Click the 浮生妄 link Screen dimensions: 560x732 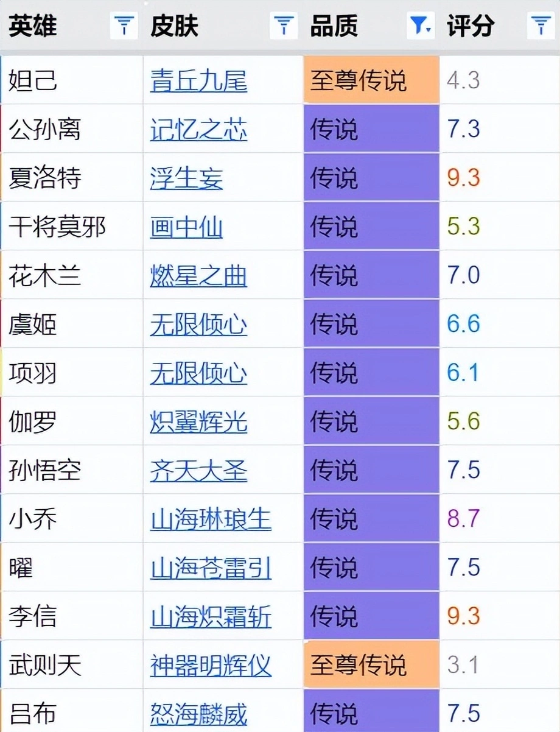click(x=186, y=178)
